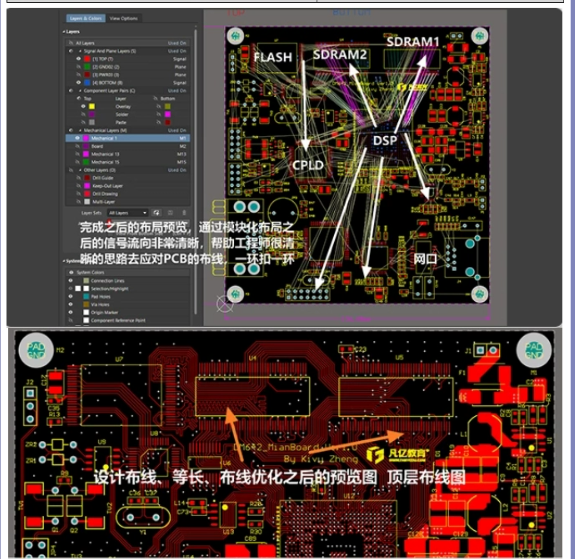Select the Mechanical 13 layer row
The image size is (575, 559).
pyautogui.click(x=127, y=154)
